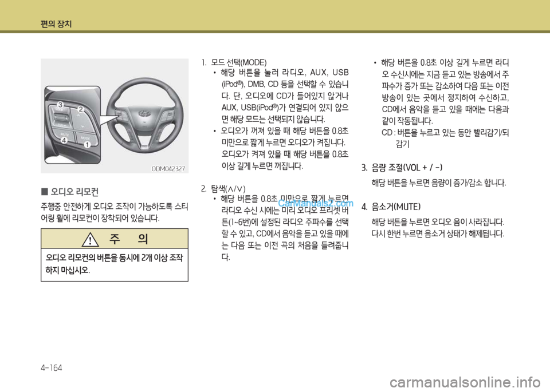Click the line '해당 버튼을 누르면 음량이 증가/감소 합니다.'
The height and width of the screenshot is (392, 550).
pos(439,183)
